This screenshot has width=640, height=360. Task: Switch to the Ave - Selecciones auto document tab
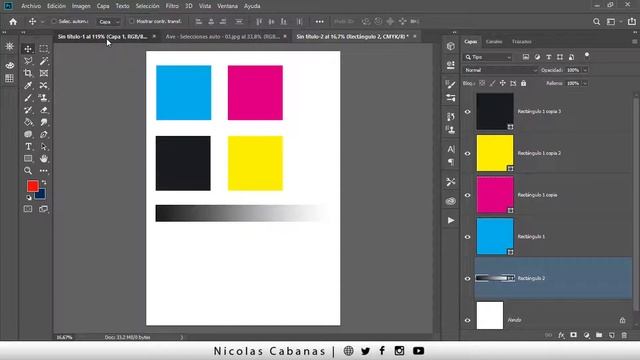(x=223, y=36)
